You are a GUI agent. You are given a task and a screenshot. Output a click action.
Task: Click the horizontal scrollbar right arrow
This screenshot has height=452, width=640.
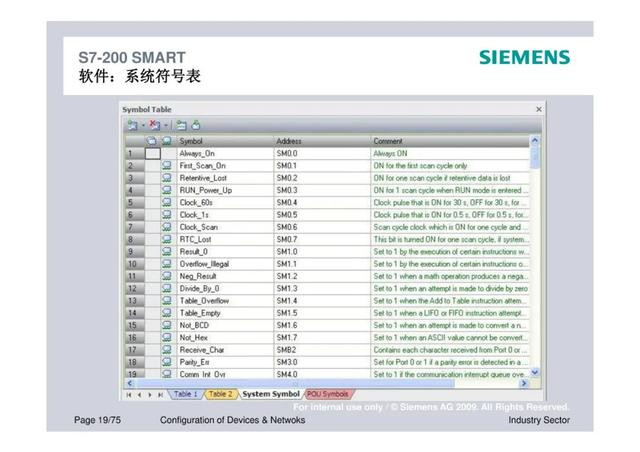tap(524, 383)
